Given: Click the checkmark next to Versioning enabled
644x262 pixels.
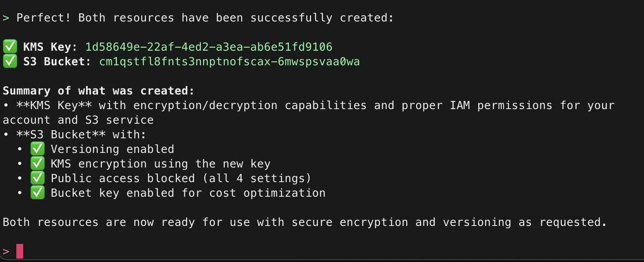Looking at the screenshot, I should click(37, 149).
